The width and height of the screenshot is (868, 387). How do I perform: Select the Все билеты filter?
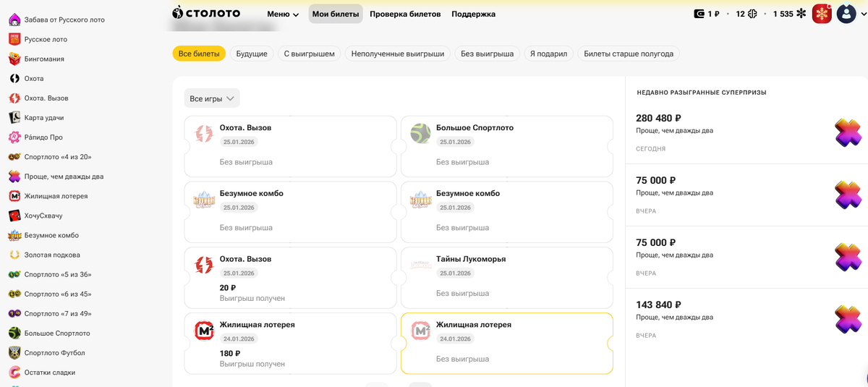[x=199, y=54]
